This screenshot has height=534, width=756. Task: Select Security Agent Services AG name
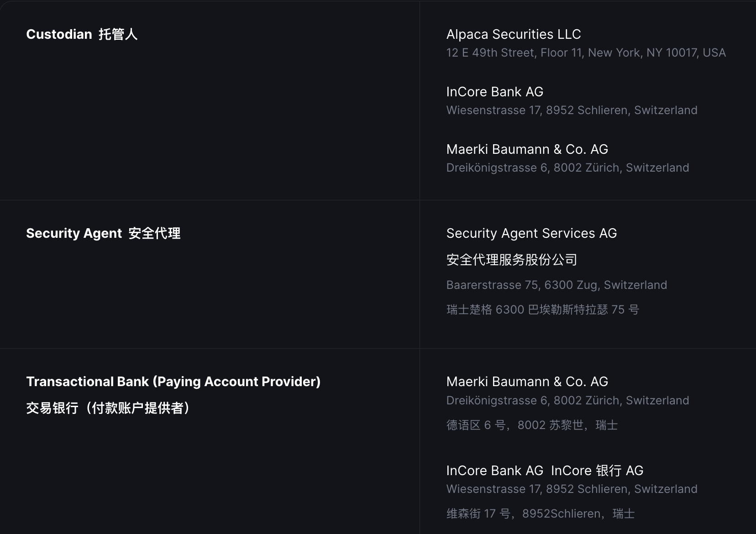[532, 233]
